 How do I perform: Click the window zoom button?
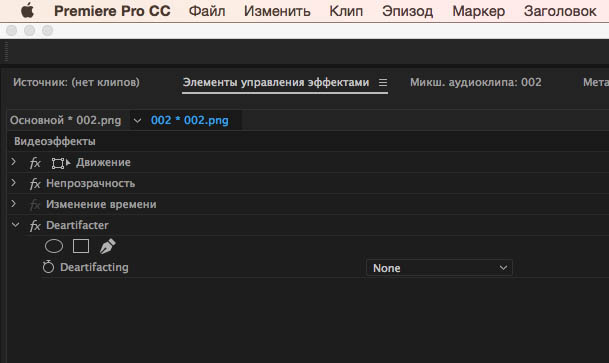(47, 30)
